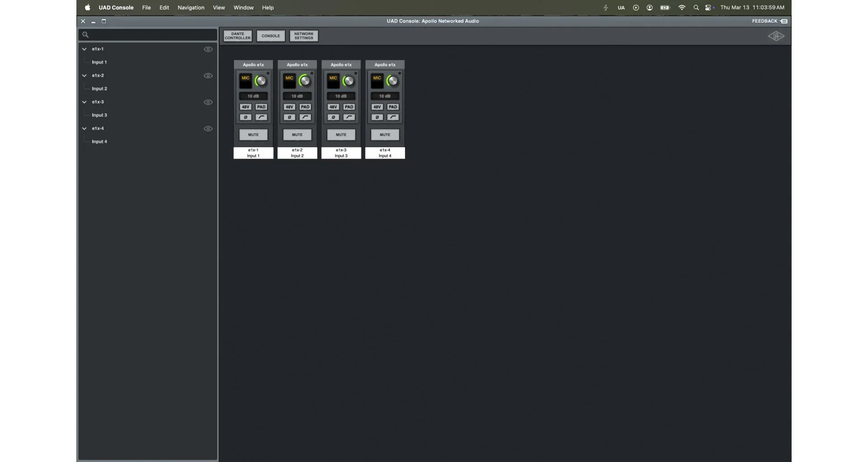Click the gain knob on e1x-2
Viewport: 868px width, 462px height.
(305, 81)
